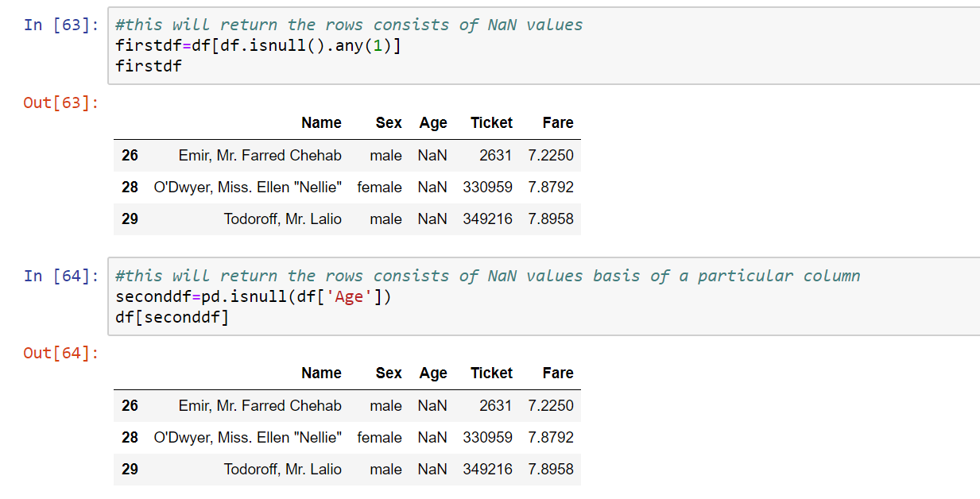Click the Fare column header in Out[64]
Image resolution: width=980 pixels, height=499 pixels.
pyautogui.click(x=557, y=373)
